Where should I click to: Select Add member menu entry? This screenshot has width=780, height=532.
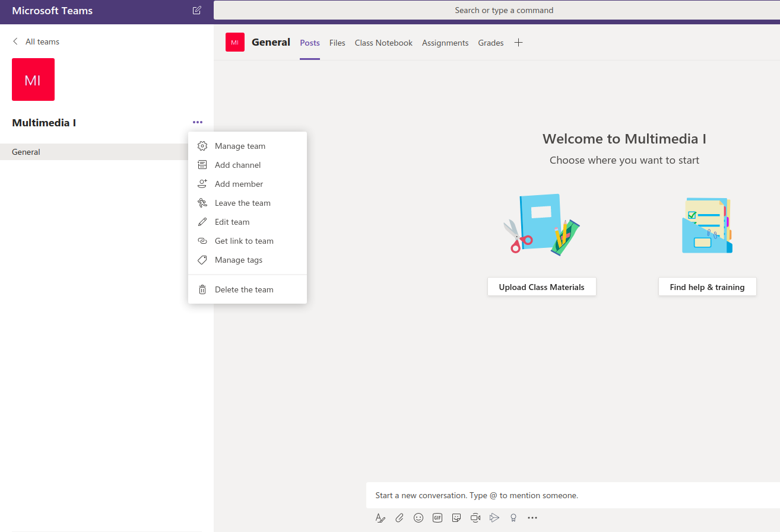pos(248,184)
